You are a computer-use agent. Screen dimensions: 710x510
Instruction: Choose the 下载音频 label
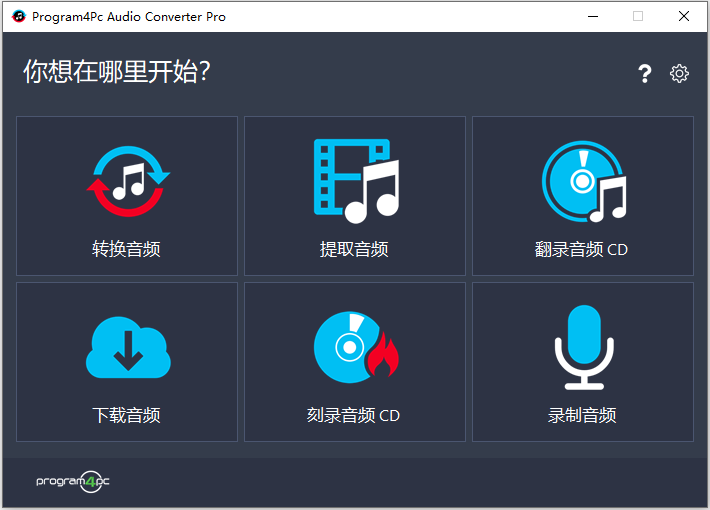(x=127, y=415)
